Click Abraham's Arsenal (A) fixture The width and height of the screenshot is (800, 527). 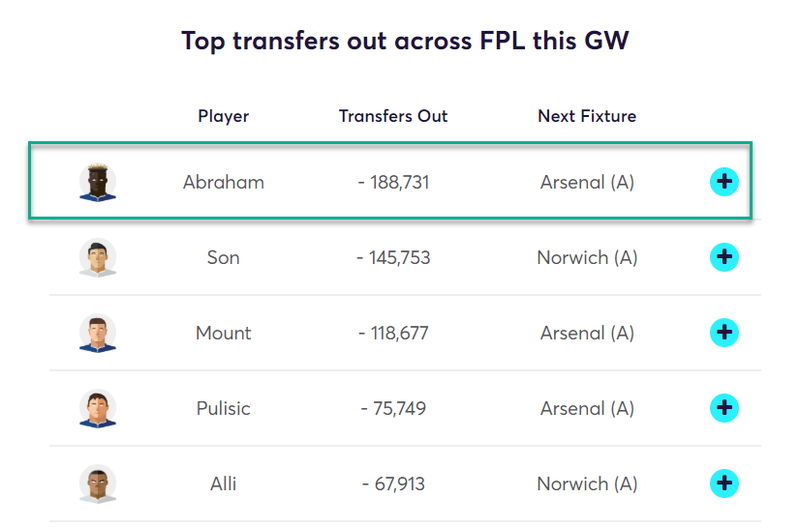click(587, 182)
